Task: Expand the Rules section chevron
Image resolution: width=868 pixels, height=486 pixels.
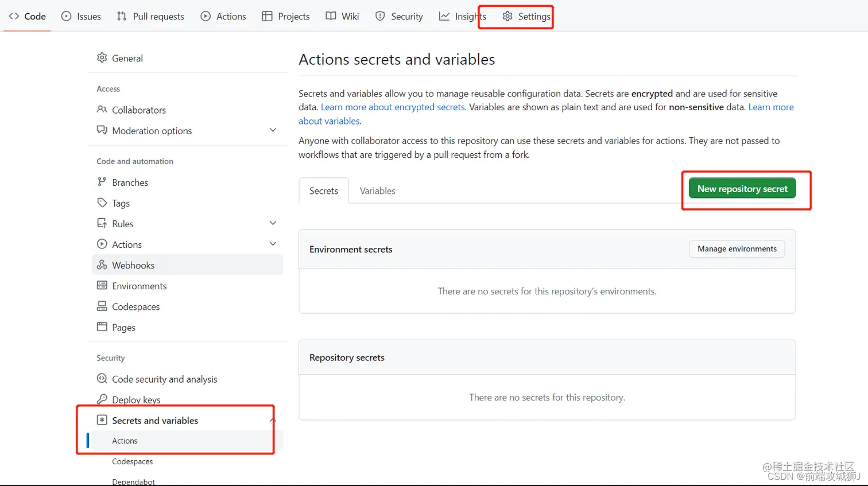Action: [x=273, y=223]
